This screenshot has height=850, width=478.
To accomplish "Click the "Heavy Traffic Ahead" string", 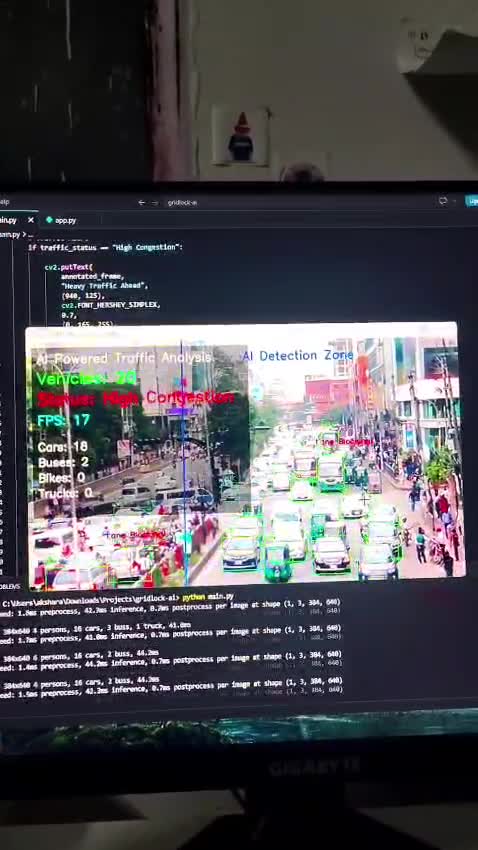I will tap(104, 286).
